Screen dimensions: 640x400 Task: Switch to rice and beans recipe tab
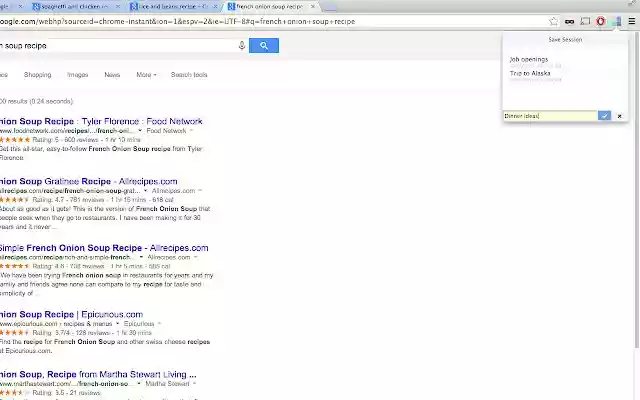(x=173, y=7)
